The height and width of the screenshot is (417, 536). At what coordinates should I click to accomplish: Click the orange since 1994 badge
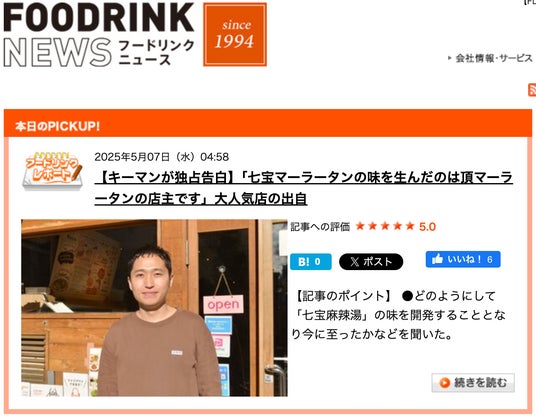coord(235,34)
